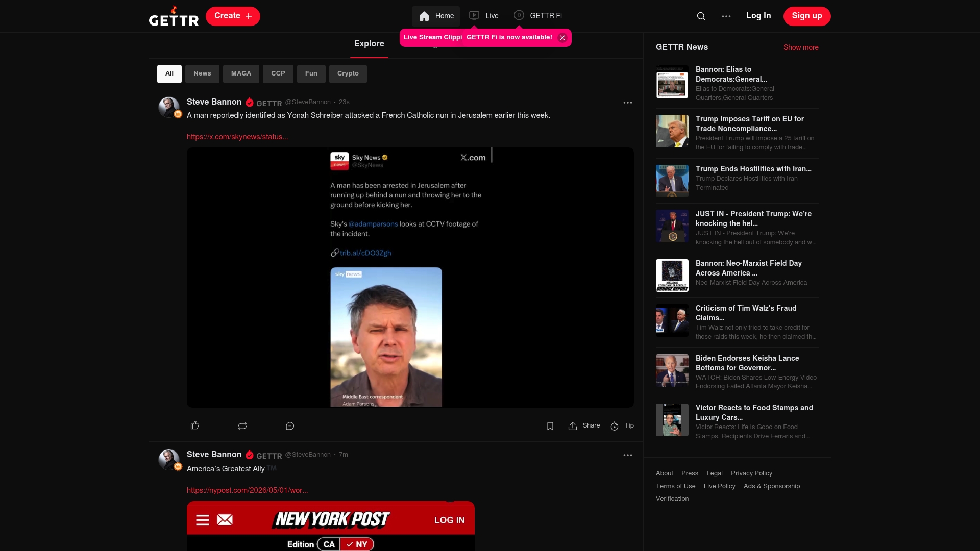The width and height of the screenshot is (980, 551).
Task: Click the search magnifier icon
Action: point(701,16)
